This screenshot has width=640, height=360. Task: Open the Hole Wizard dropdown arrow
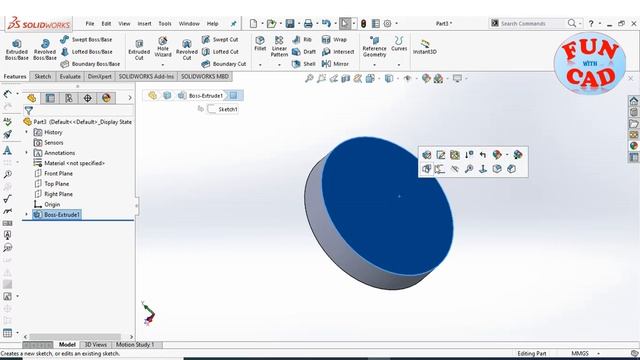coord(163,65)
